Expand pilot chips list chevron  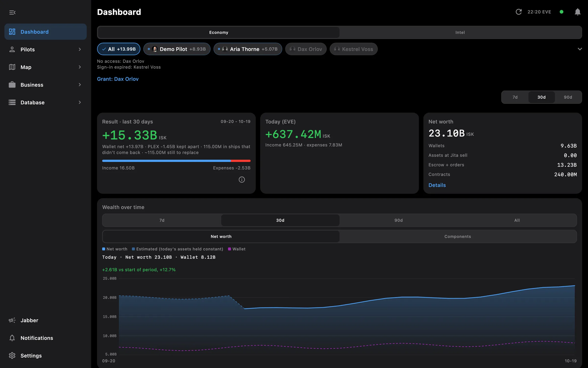pos(580,49)
